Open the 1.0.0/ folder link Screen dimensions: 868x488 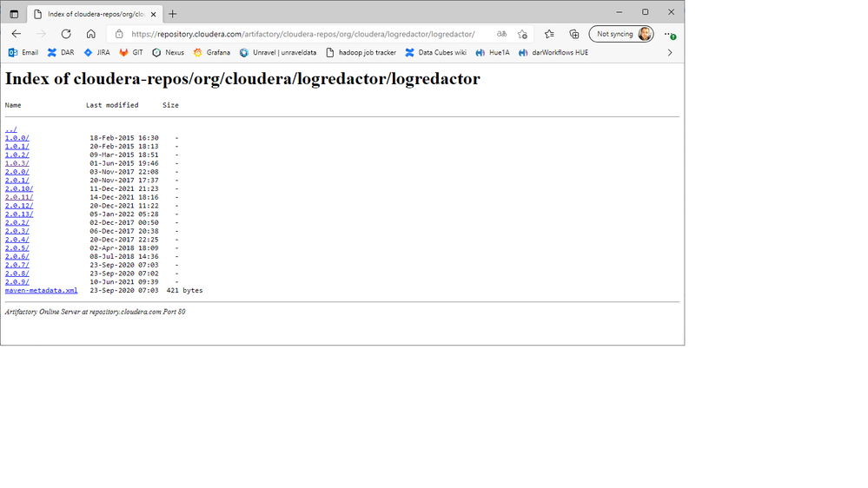(x=17, y=138)
